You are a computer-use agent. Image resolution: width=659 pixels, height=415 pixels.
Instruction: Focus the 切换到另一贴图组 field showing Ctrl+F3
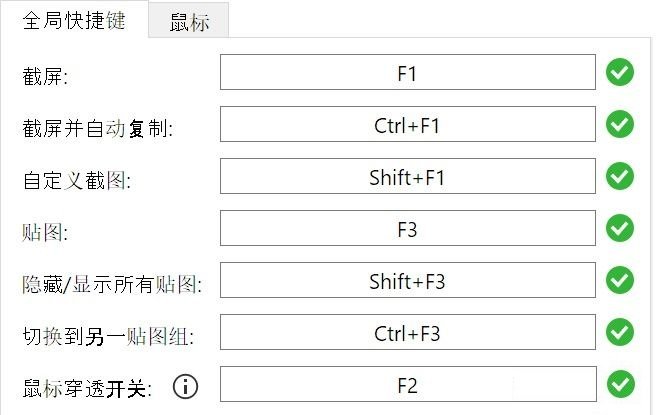(407, 334)
